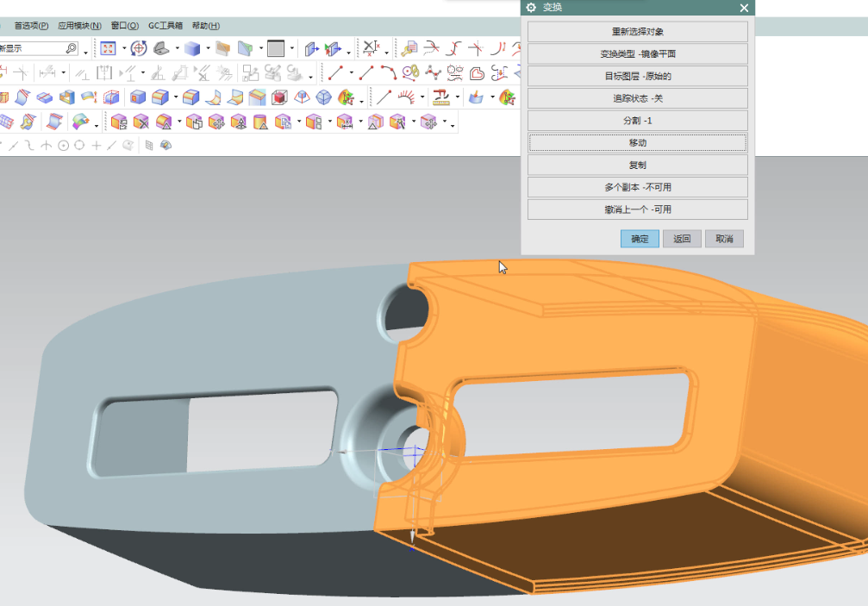Screen dimensions: 868x606
Task: Click the red wireframe cube icon
Action: click(278, 97)
